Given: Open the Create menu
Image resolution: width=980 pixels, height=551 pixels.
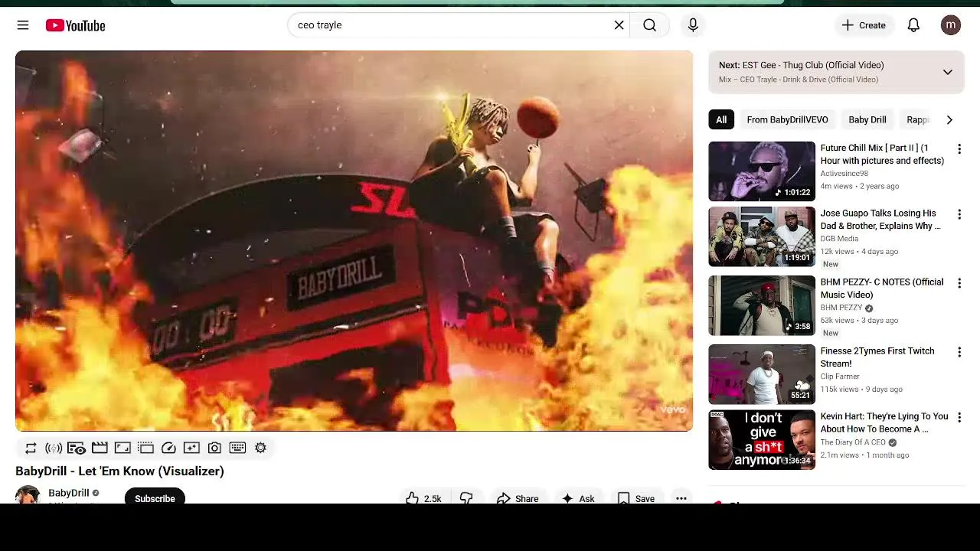Looking at the screenshot, I should pos(864,25).
